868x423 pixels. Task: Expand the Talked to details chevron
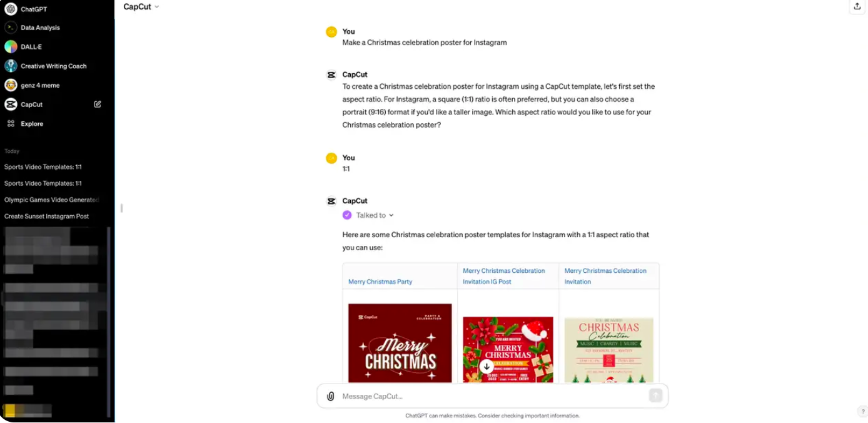click(391, 215)
